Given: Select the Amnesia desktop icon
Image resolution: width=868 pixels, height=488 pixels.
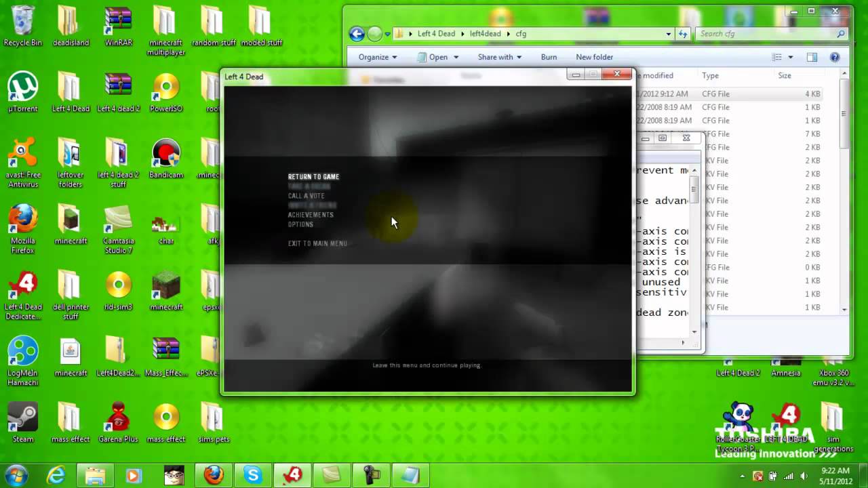Looking at the screenshot, I should click(785, 369).
